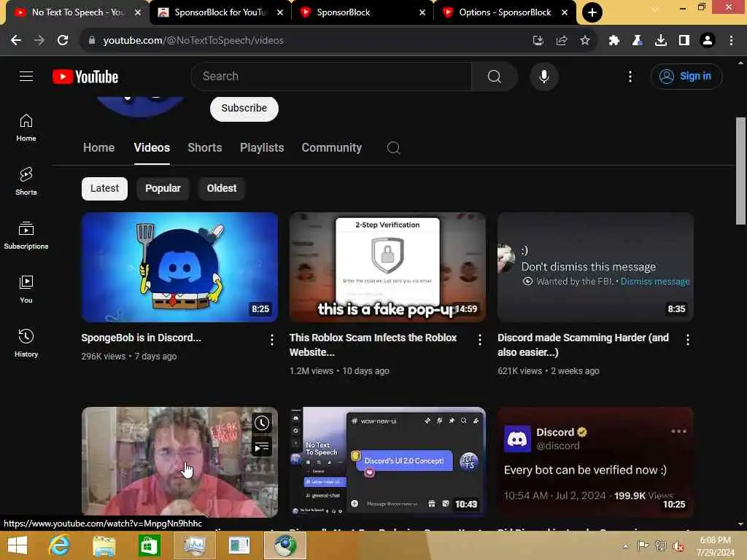The height and width of the screenshot is (560, 747).
Task: Click the search magnifier button
Action: [x=494, y=76]
